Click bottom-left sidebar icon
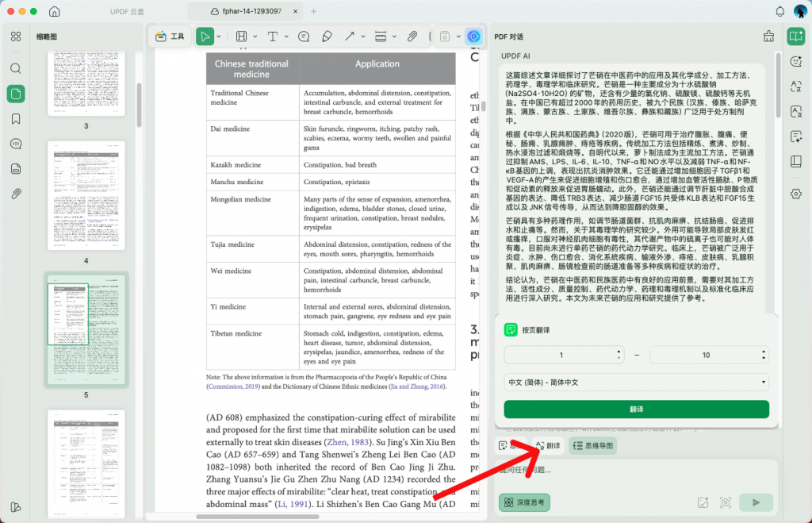The image size is (812, 523). click(x=16, y=507)
